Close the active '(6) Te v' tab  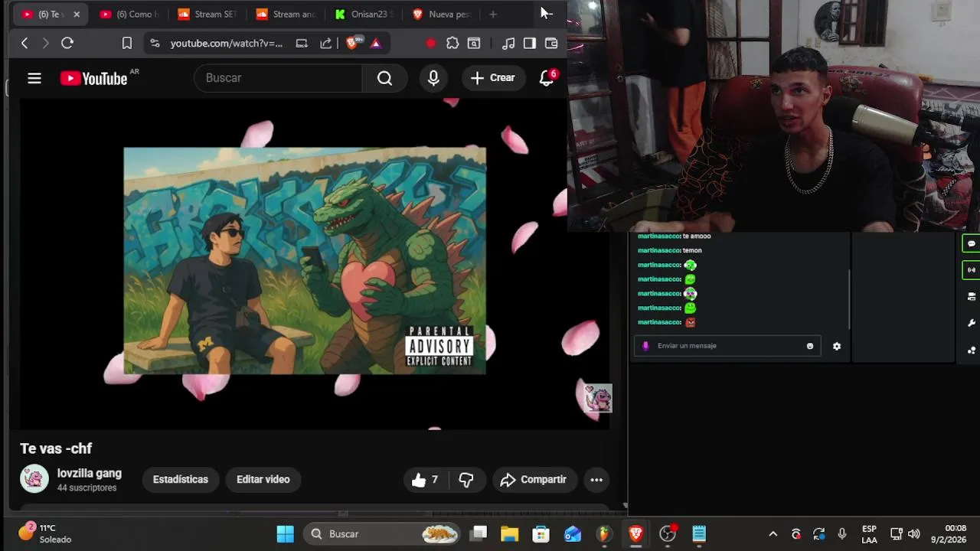(x=77, y=14)
